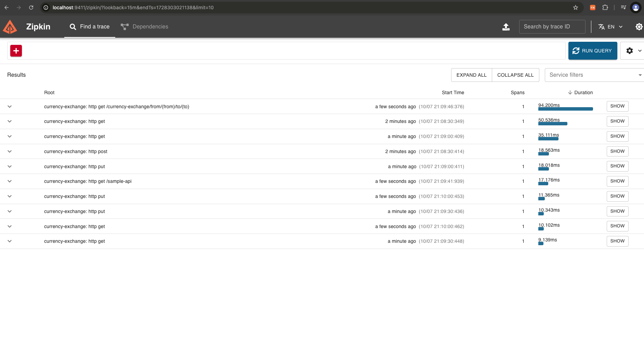This screenshot has height=338, width=644.
Task: Expand the /sample-api trace row
Action: pyautogui.click(x=10, y=181)
